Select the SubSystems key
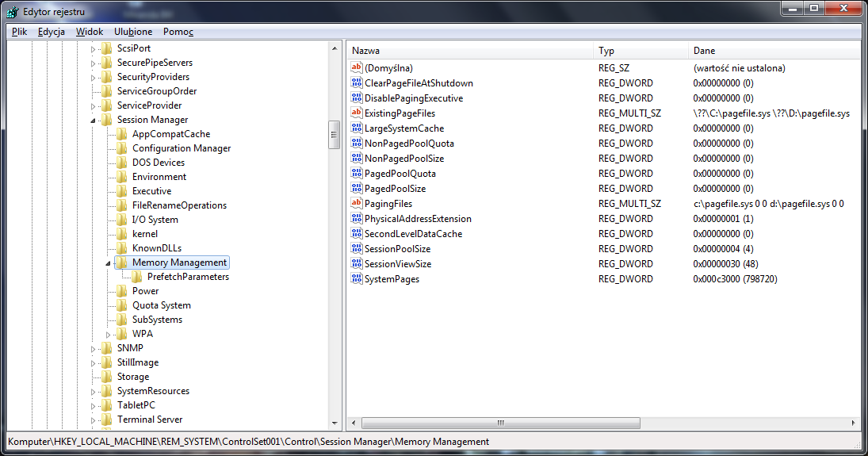This screenshot has width=868, height=456. pyautogui.click(x=157, y=319)
